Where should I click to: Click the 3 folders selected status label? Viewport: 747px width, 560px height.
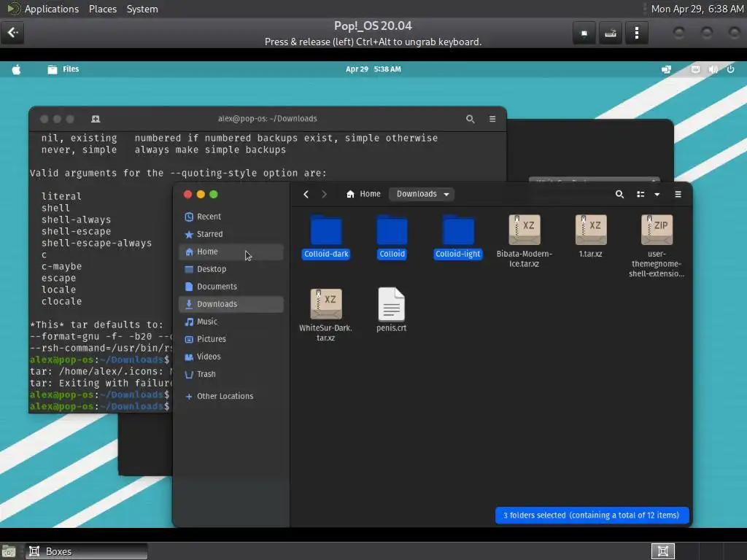tap(592, 516)
